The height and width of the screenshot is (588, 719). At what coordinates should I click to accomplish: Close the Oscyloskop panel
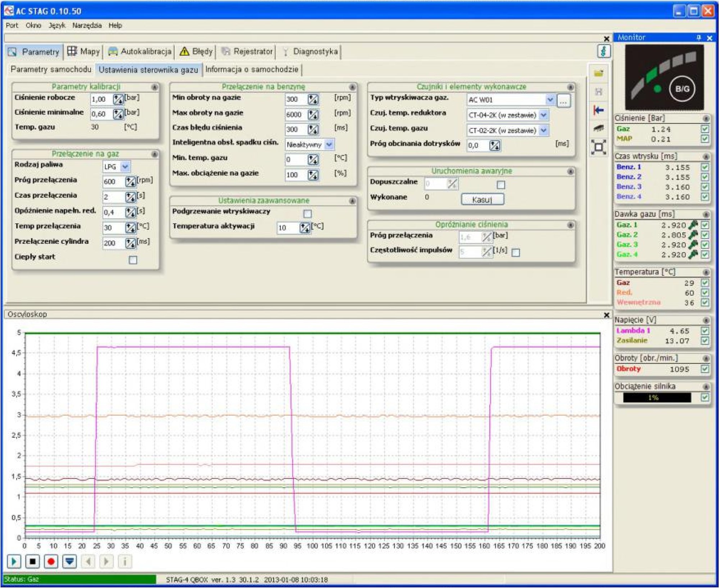pos(606,315)
